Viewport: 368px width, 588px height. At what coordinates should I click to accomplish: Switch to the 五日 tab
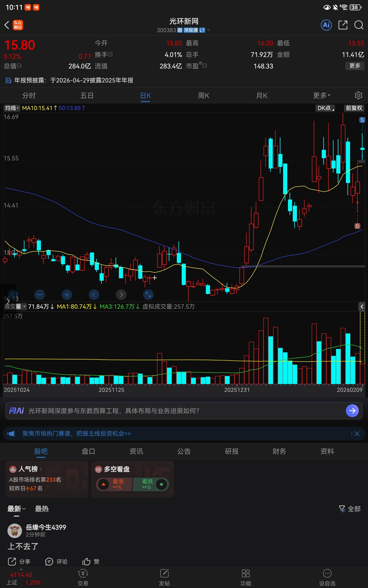tap(87, 96)
